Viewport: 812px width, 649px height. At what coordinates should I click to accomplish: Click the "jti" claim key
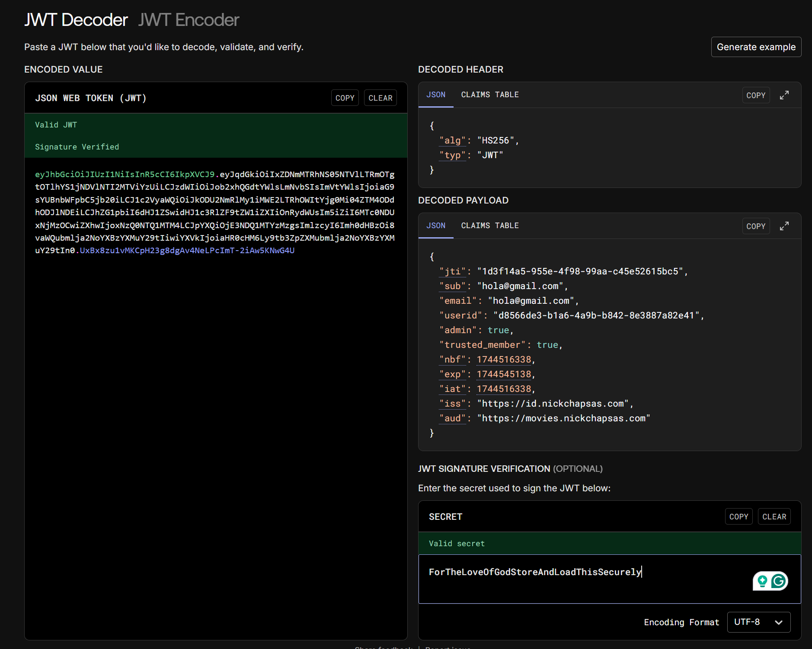click(x=452, y=271)
